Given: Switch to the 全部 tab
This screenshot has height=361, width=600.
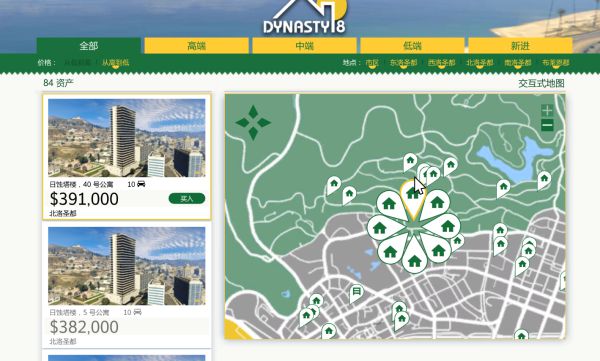Looking at the screenshot, I should [x=89, y=46].
